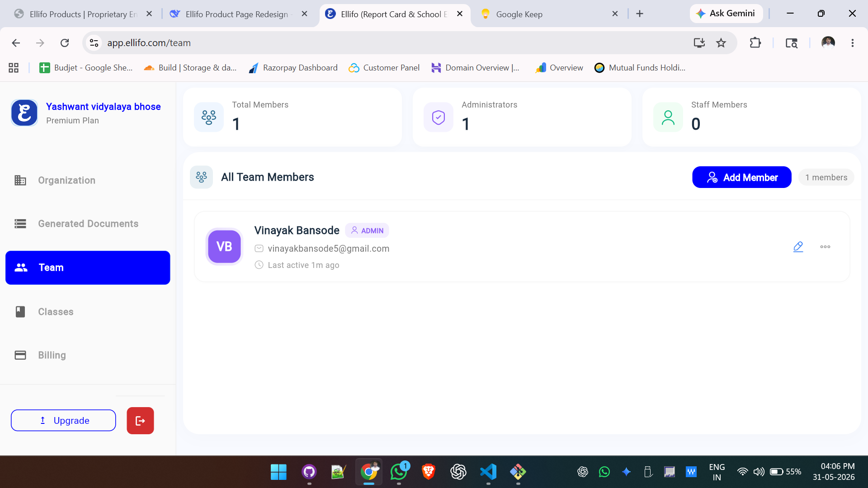
Task: Open a new browser tab
Action: coord(640,14)
